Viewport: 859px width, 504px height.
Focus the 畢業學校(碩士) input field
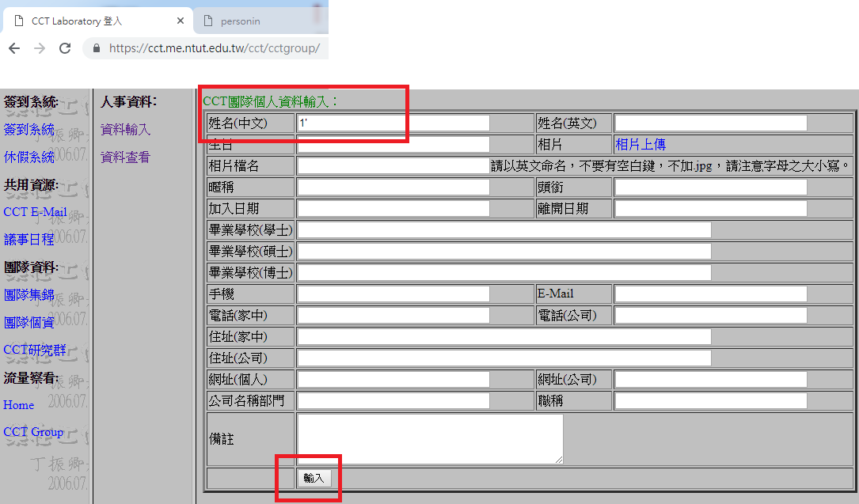click(504, 251)
